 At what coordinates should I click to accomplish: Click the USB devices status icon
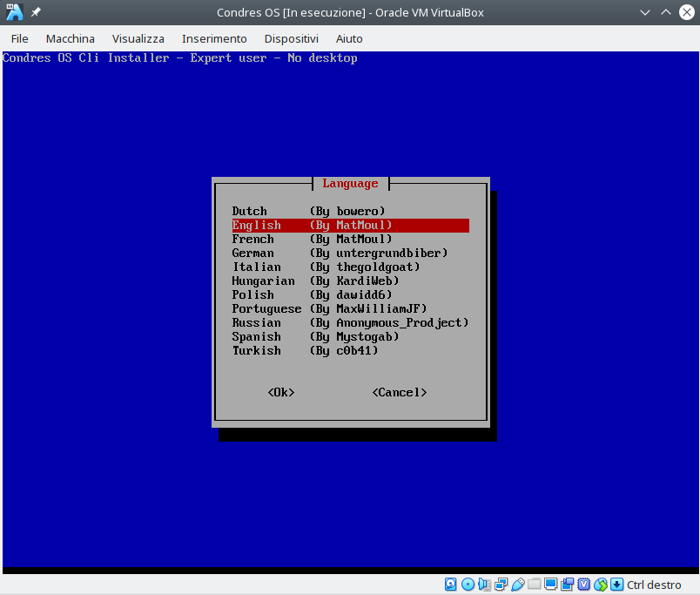point(517,585)
